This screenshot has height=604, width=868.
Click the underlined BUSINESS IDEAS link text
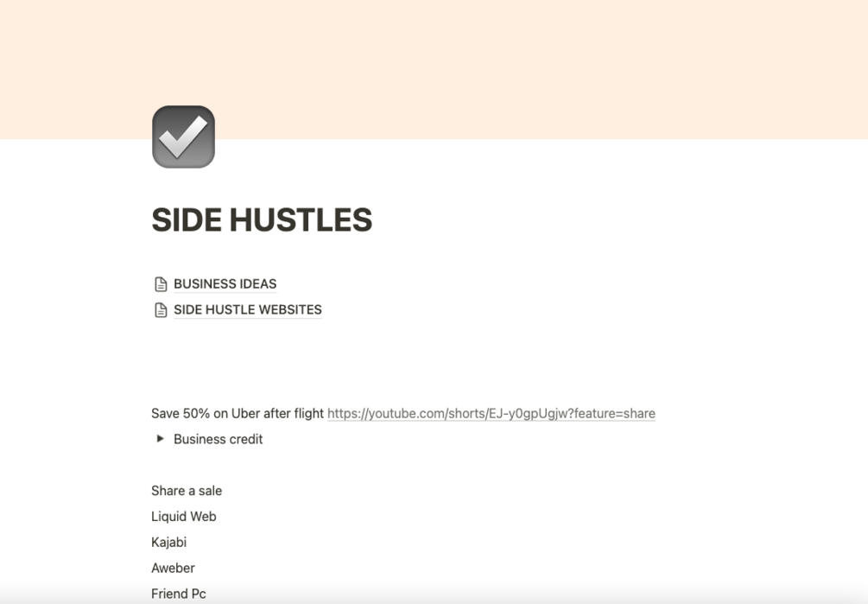(x=225, y=283)
